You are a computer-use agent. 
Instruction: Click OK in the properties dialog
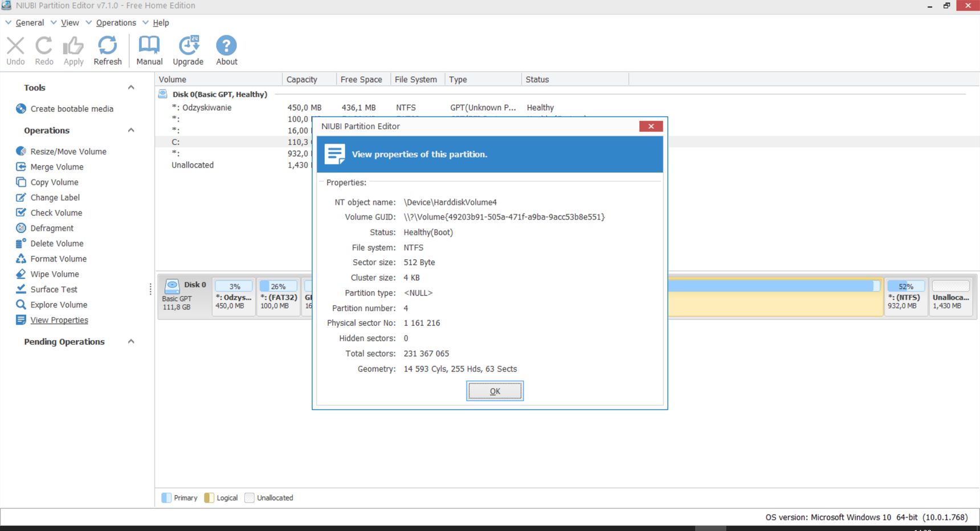[495, 391]
